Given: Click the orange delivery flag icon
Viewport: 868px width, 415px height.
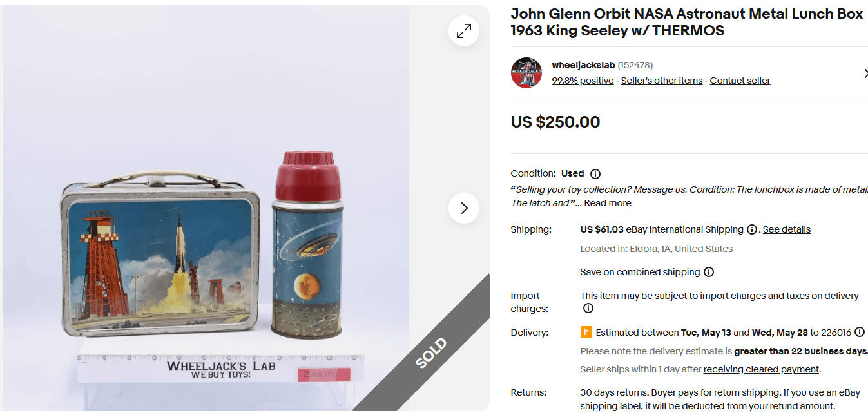Looking at the screenshot, I should coord(586,333).
